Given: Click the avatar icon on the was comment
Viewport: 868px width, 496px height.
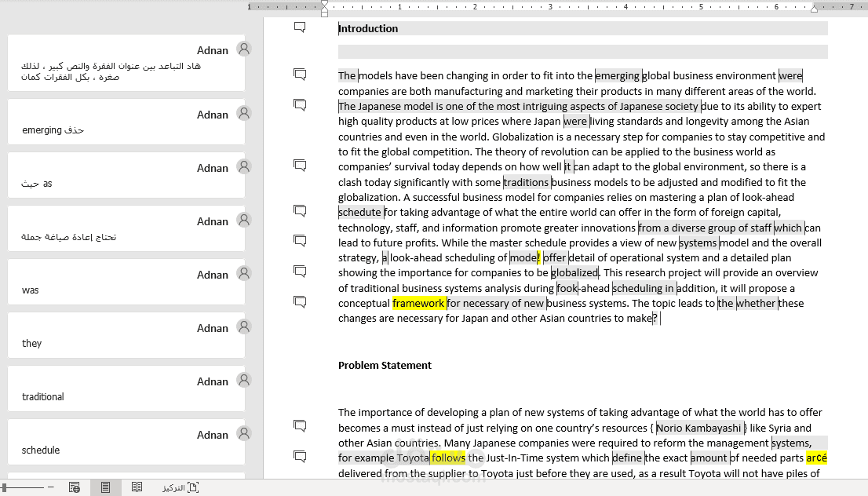Looking at the screenshot, I should tap(243, 274).
